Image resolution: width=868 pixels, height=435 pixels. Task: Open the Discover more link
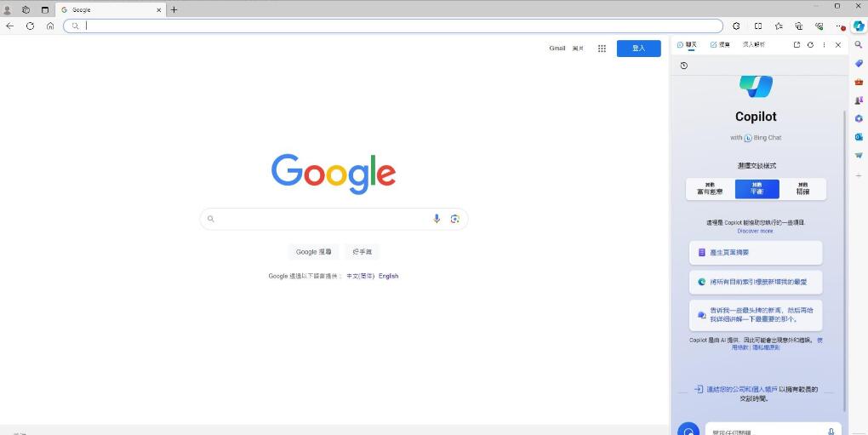click(x=755, y=231)
